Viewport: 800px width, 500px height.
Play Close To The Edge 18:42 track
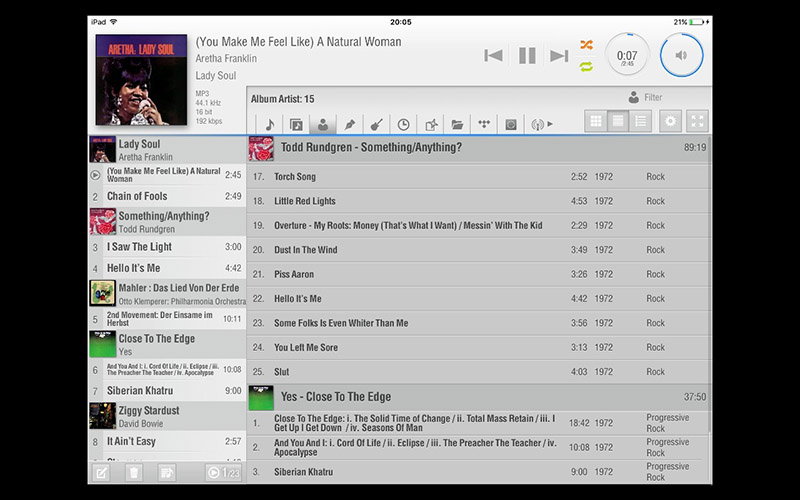[479, 423]
